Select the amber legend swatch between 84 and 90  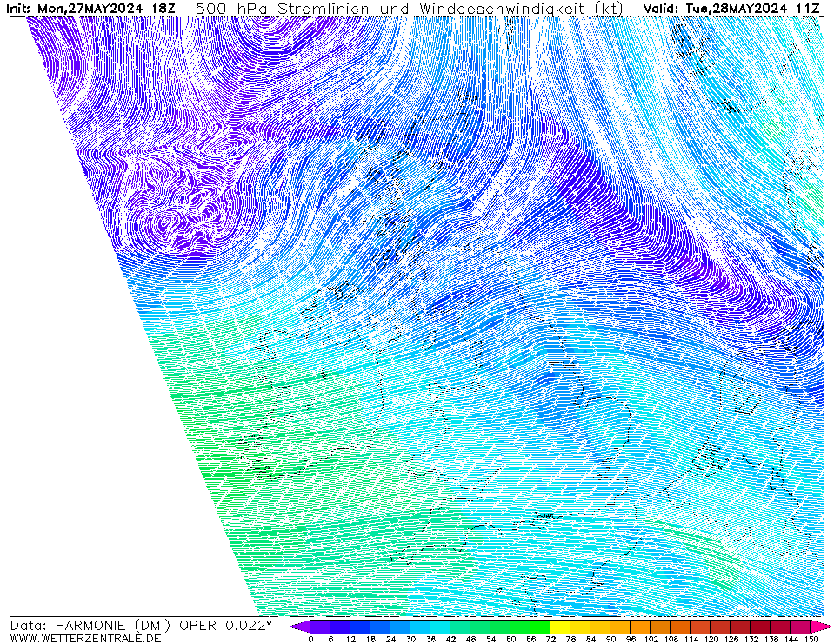click(601, 627)
